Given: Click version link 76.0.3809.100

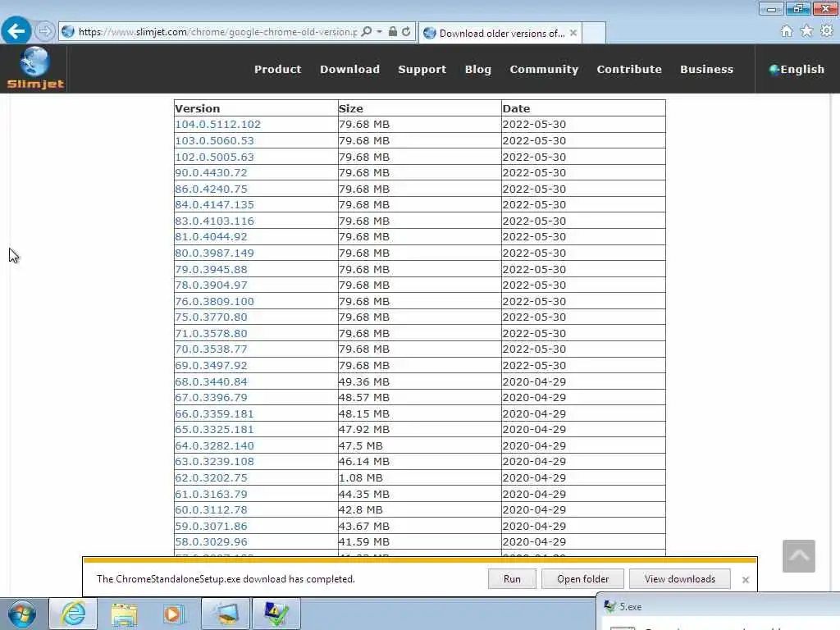Looking at the screenshot, I should pyautogui.click(x=214, y=301).
